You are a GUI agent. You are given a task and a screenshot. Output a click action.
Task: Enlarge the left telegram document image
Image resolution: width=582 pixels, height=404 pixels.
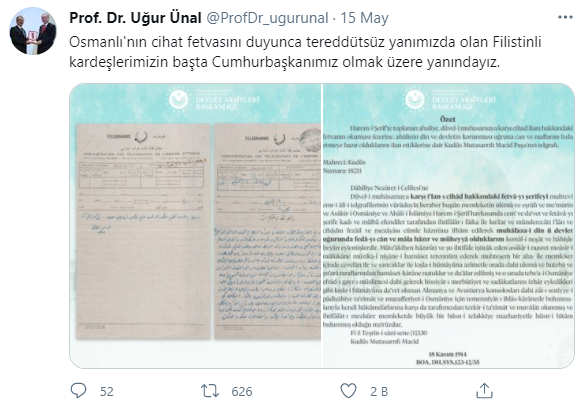pos(195,226)
